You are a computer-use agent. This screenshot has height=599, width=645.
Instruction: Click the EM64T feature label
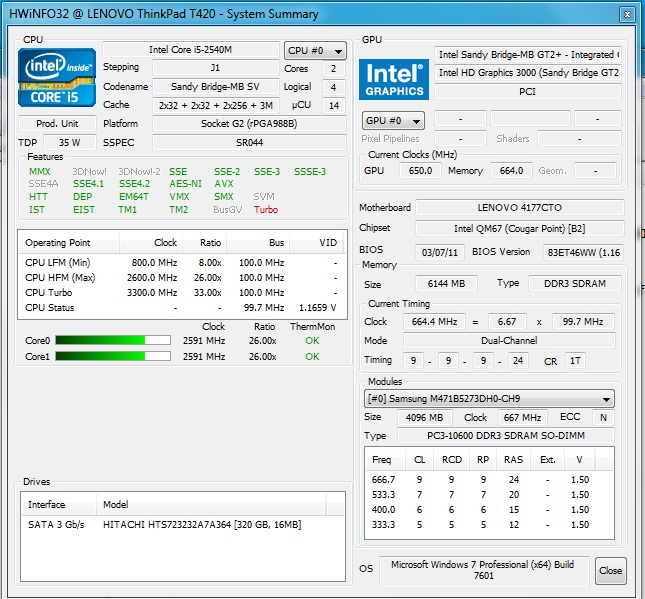click(134, 197)
